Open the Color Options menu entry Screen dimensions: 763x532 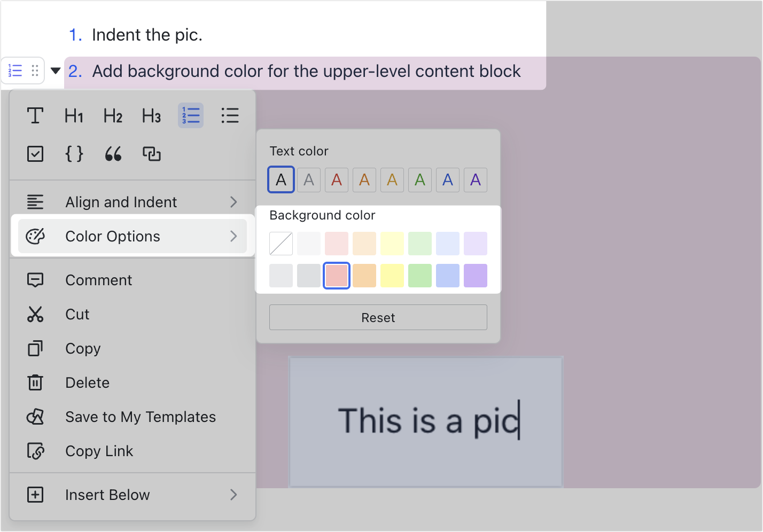[x=112, y=236]
